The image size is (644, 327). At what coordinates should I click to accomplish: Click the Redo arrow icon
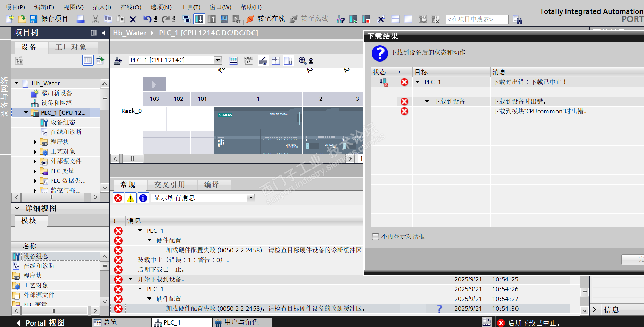[x=166, y=19]
